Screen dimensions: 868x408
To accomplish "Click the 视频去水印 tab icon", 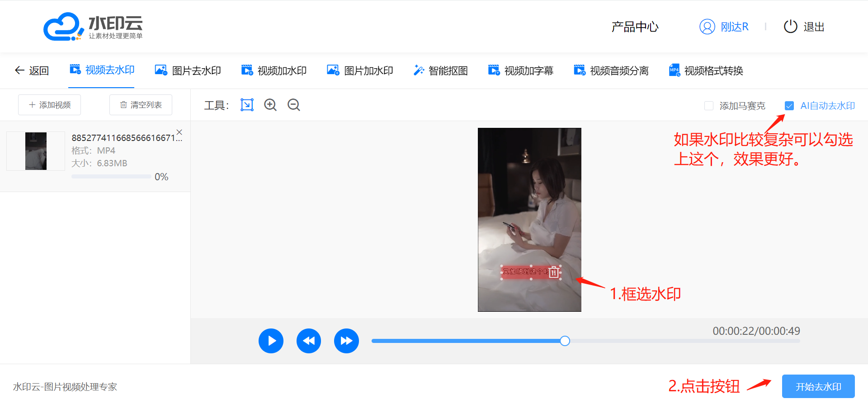I will pos(75,70).
